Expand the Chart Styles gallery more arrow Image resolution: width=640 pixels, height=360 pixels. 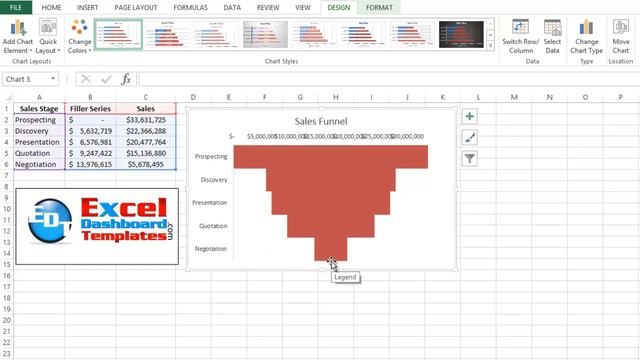(491, 46)
